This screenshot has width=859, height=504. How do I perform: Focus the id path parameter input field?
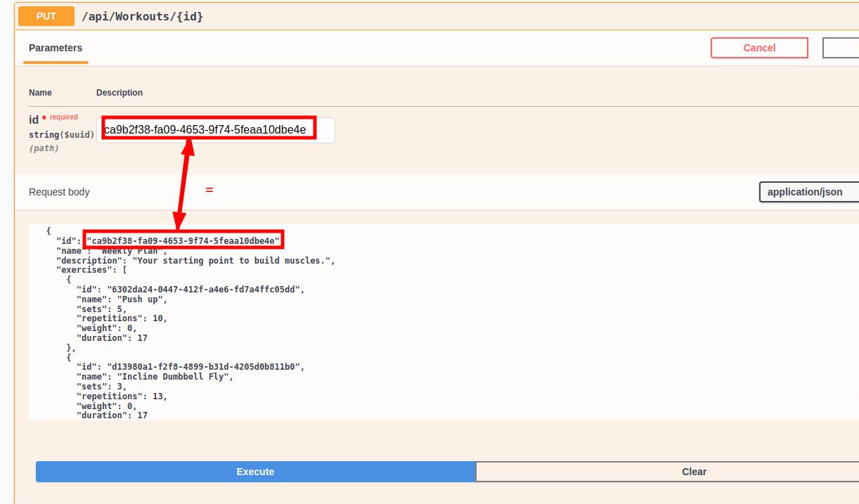point(215,130)
